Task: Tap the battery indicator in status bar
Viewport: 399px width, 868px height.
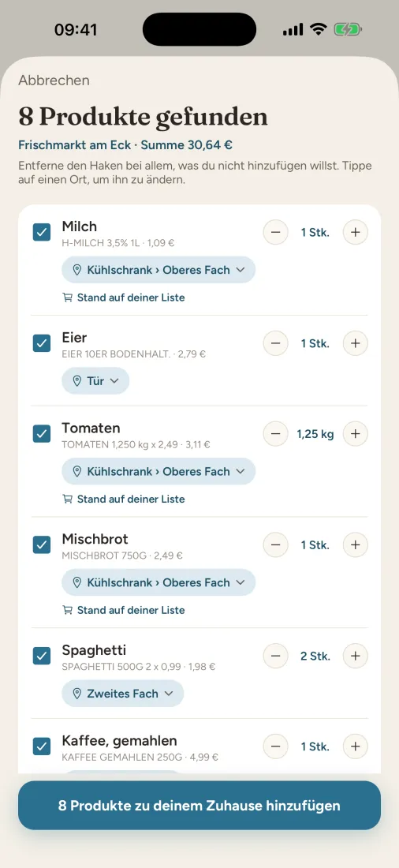Action: click(348, 29)
